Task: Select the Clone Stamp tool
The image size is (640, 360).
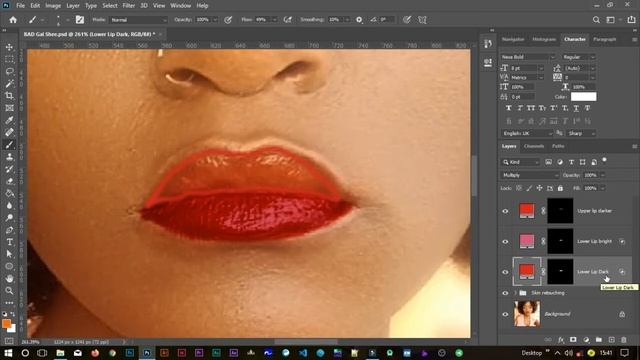Action: pos(9,157)
